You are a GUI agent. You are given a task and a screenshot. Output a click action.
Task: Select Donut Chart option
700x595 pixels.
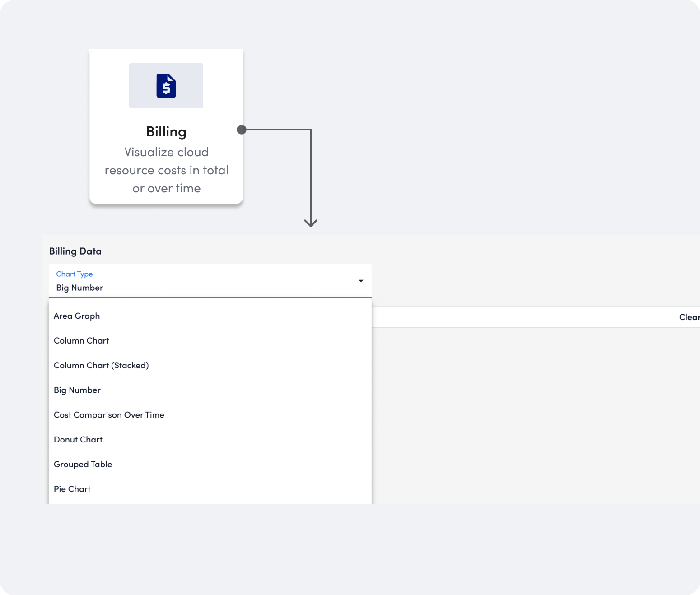click(210, 440)
